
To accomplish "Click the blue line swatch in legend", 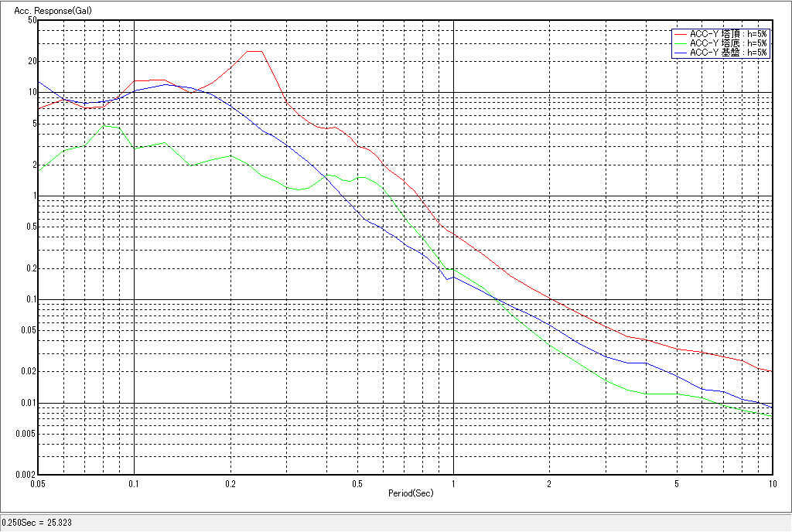I will pos(681,53).
